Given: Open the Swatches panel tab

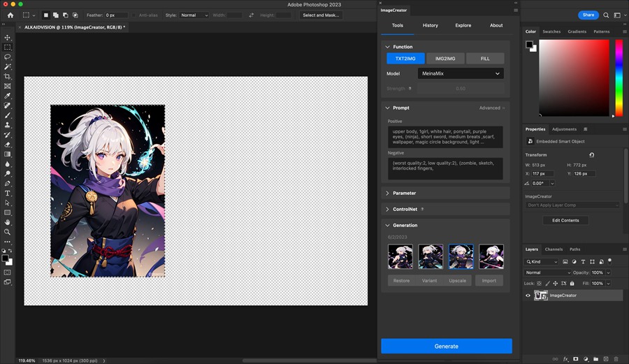Looking at the screenshot, I should [551, 31].
